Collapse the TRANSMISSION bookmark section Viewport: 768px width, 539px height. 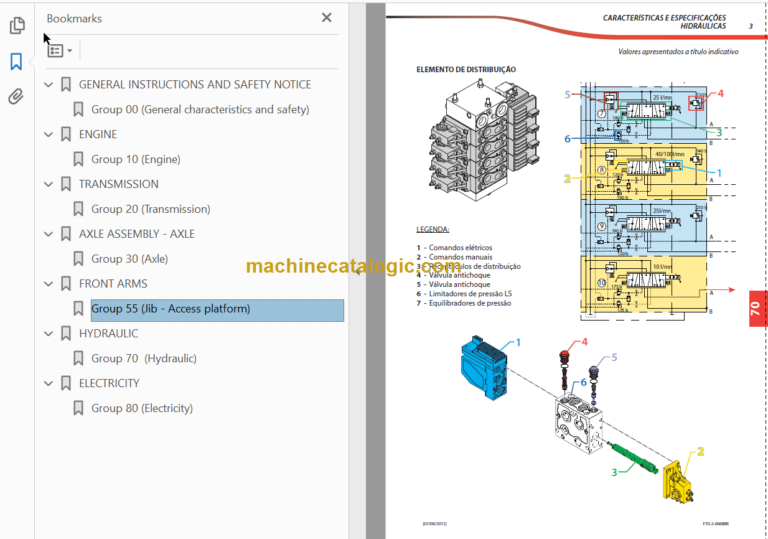(48, 184)
